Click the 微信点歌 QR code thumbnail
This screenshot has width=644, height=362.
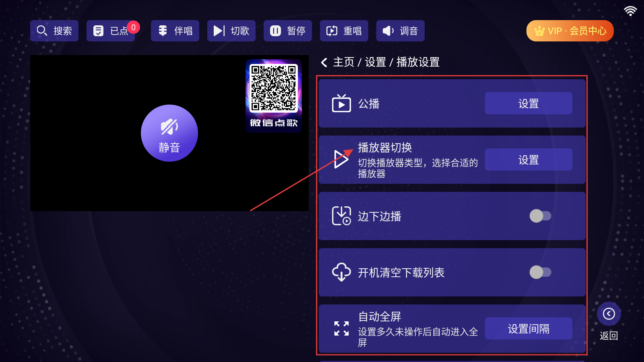274,96
